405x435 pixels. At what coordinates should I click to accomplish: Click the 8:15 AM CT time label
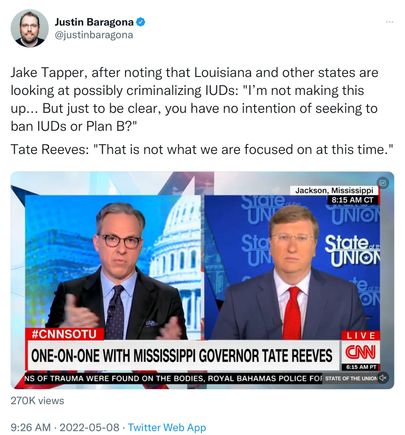353,200
